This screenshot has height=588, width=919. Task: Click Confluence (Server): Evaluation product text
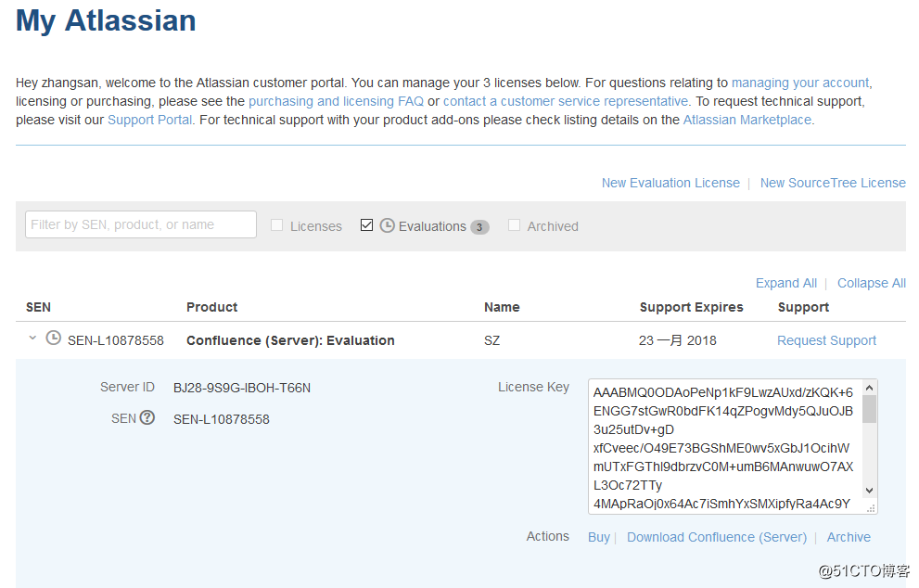[x=290, y=340]
